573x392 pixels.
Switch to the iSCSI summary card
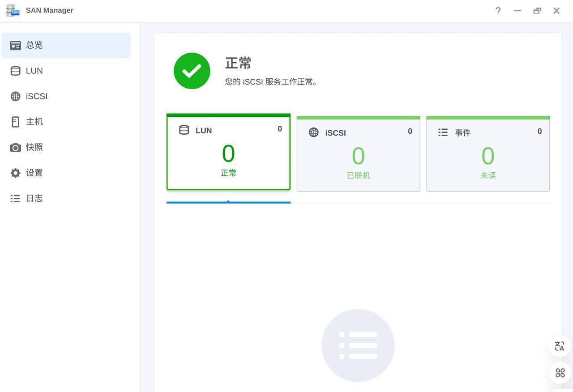click(x=358, y=153)
